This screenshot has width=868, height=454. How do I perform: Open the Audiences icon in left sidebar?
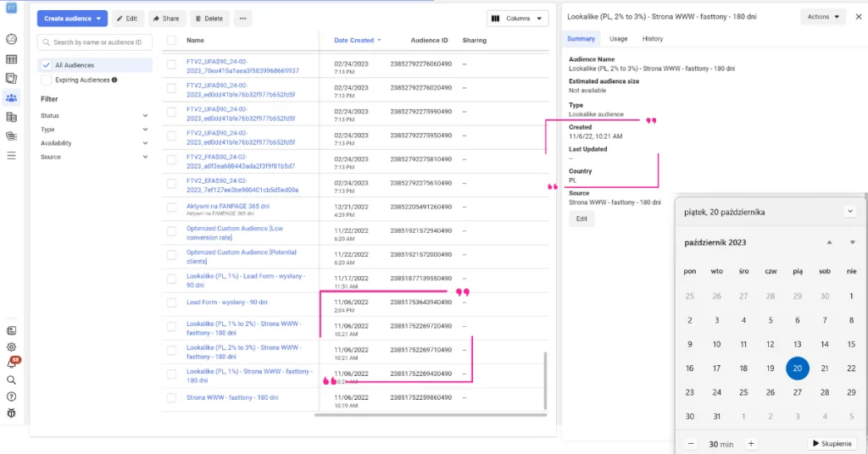pyautogui.click(x=11, y=98)
